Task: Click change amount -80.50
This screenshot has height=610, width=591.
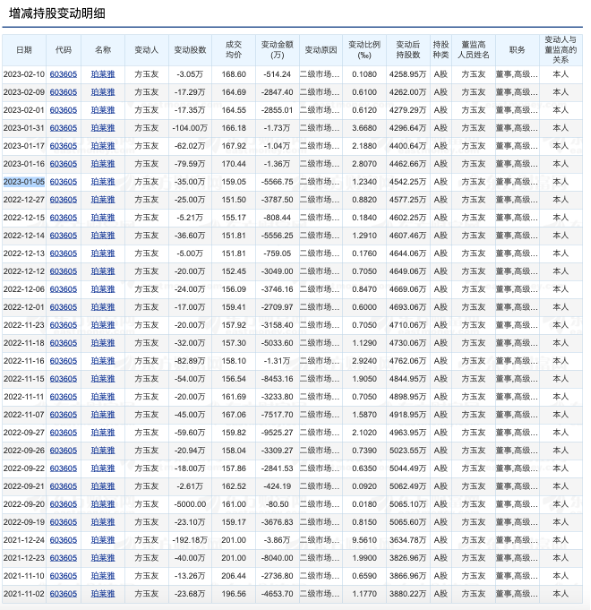Action: 277,504
